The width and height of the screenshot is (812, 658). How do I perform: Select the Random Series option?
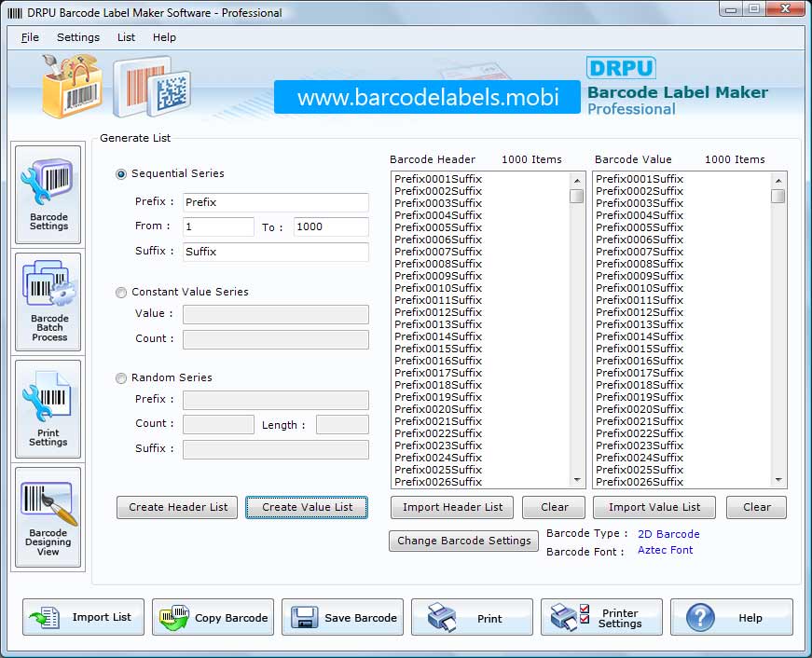[x=120, y=378]
